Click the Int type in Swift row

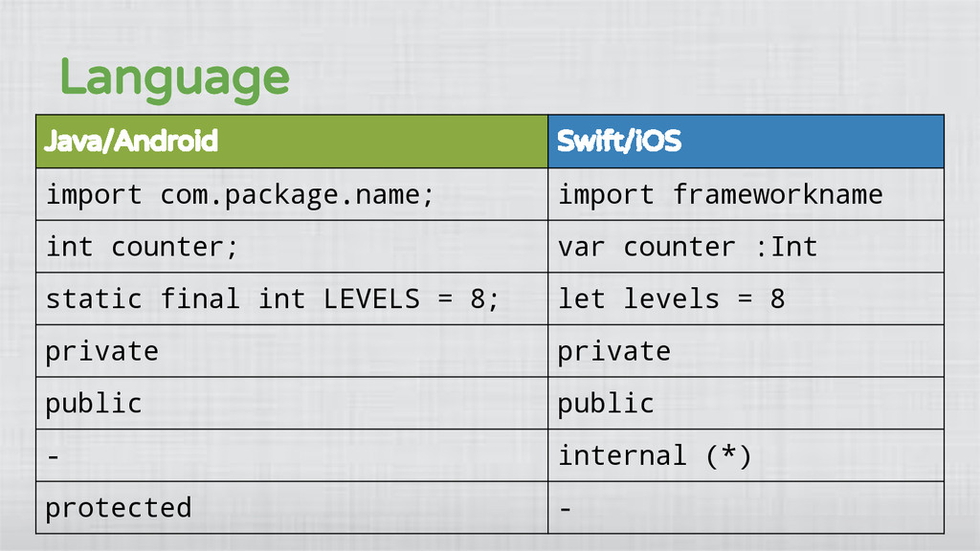[x=793, y=247]
